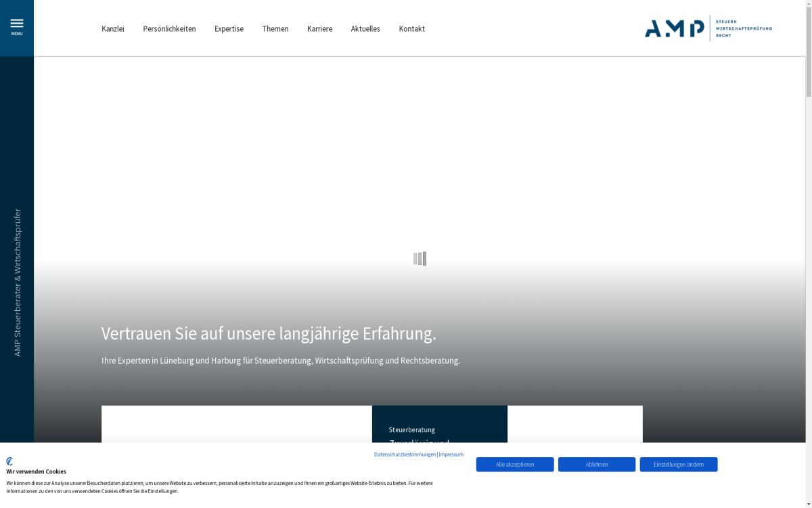
Task: Open the Datenschutzbestimmungen link
Action: coord(404,454)
